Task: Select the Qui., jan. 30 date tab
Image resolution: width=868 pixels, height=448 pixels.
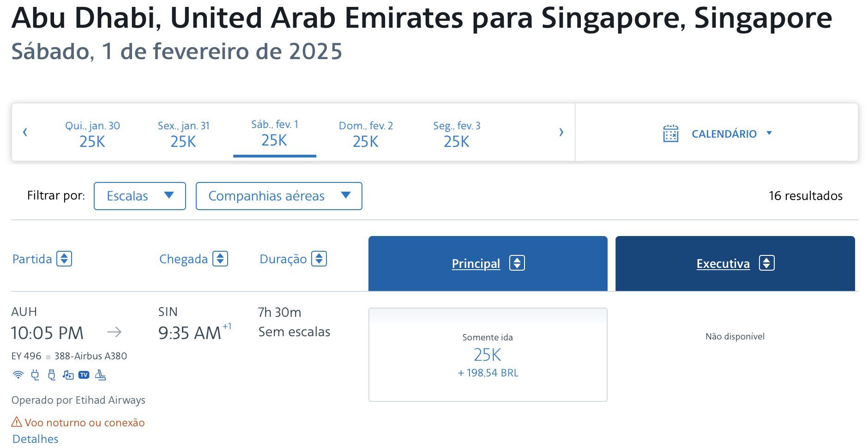Action: pyautogui.click(x=92, y=134)
